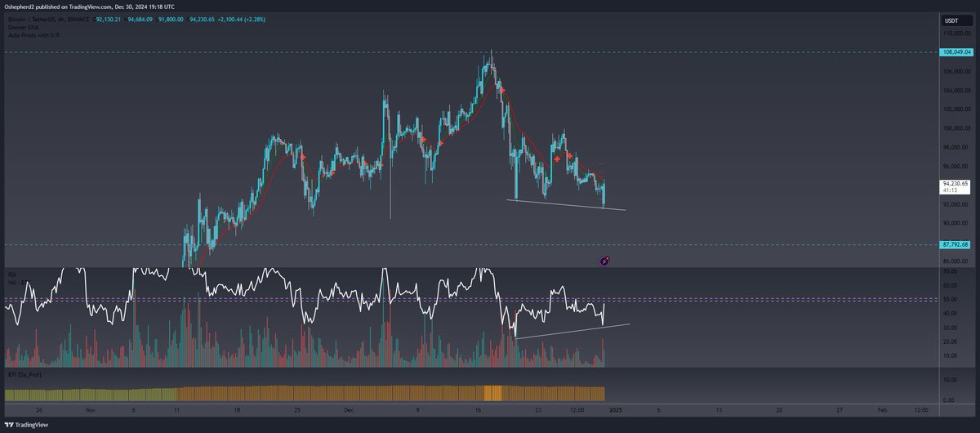
Task: Select the BTI [Da_Prof] indicator label
Action: 24,374
